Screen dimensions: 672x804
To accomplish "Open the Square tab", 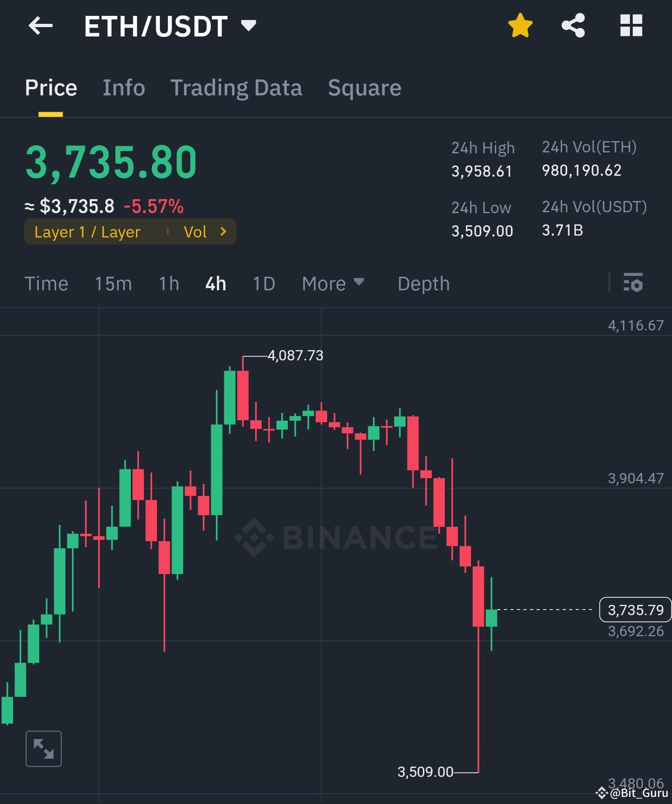I will click(365, 87).
